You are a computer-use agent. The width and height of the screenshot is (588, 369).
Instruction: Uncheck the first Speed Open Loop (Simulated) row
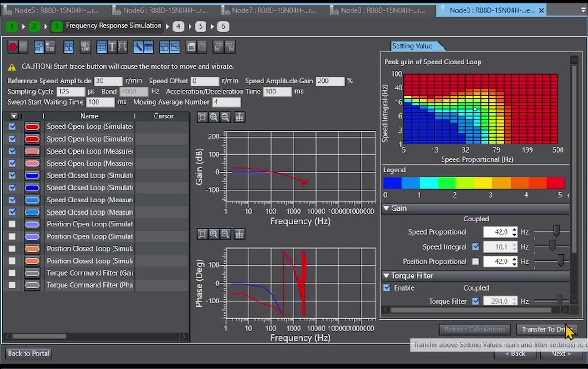click(x=12, y=127)
